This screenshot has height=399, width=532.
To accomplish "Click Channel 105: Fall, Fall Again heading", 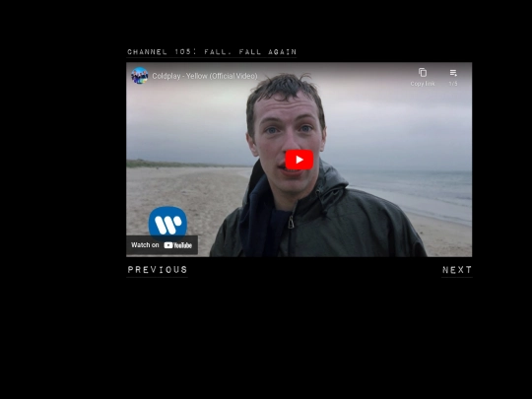I will click(x=212, y=52).
